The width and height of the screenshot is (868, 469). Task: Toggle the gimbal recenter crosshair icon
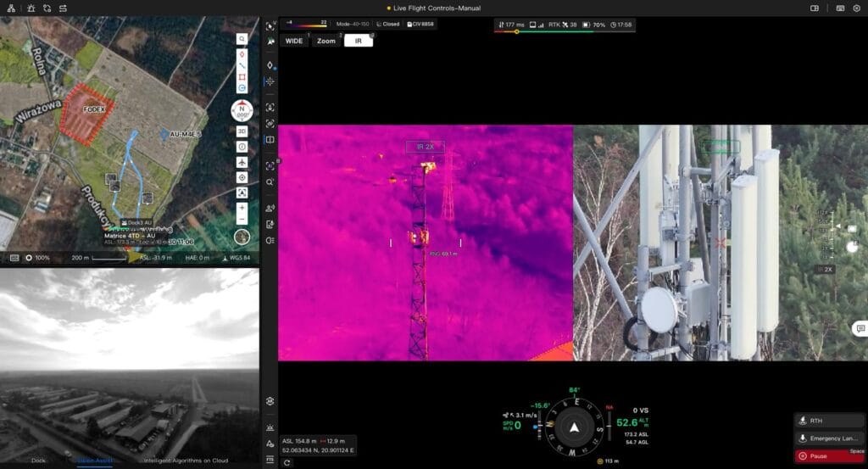point(270,81)
